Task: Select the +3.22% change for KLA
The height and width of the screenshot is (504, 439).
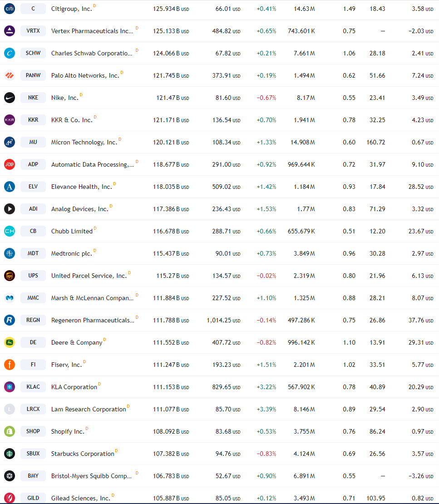Action: [266, 387]
